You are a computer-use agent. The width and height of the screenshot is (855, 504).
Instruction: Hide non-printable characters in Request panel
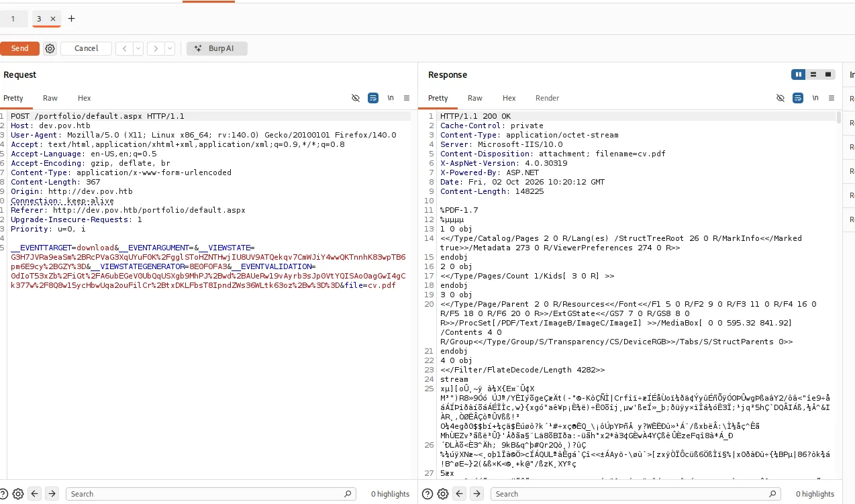[356, 98]
